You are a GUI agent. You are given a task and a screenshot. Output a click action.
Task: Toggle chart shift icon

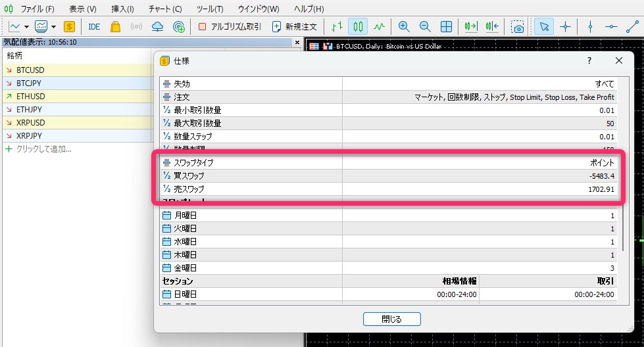[492, 27]
